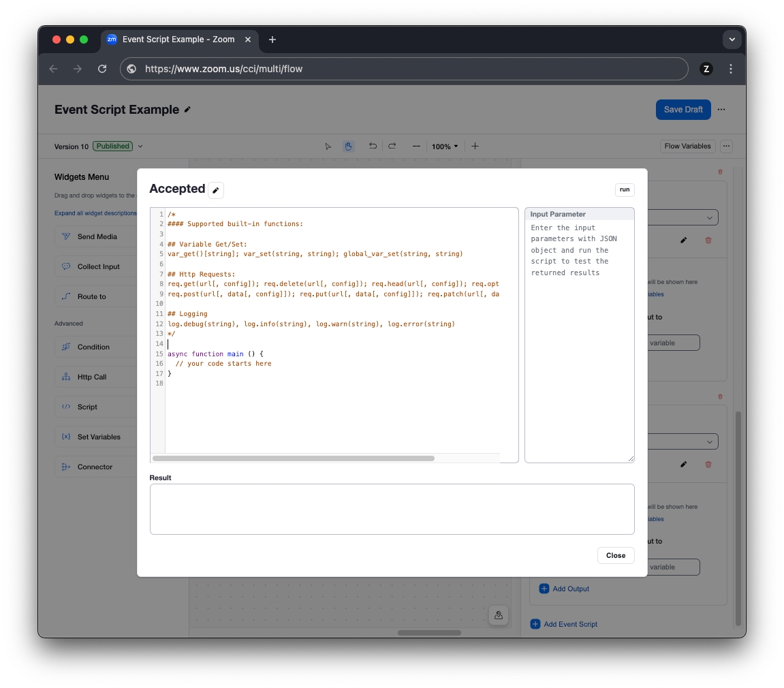
Task: Redo the last canvas change
Action: click(x=392, y=146)
